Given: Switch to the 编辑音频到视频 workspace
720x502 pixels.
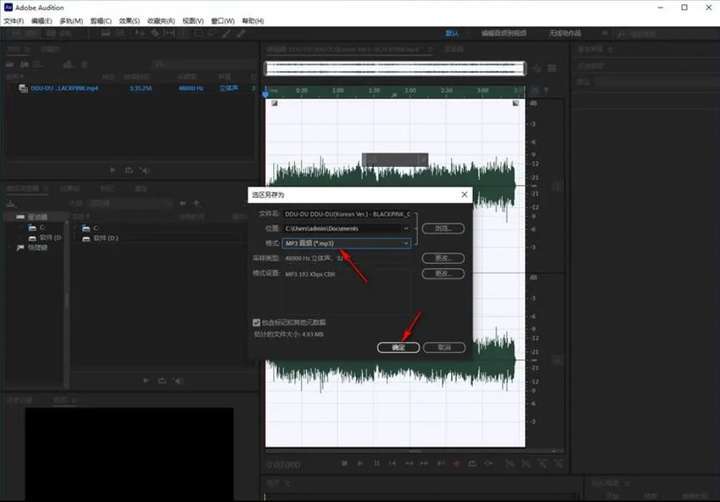Looking at the screenshot, I should click(504, 33).
